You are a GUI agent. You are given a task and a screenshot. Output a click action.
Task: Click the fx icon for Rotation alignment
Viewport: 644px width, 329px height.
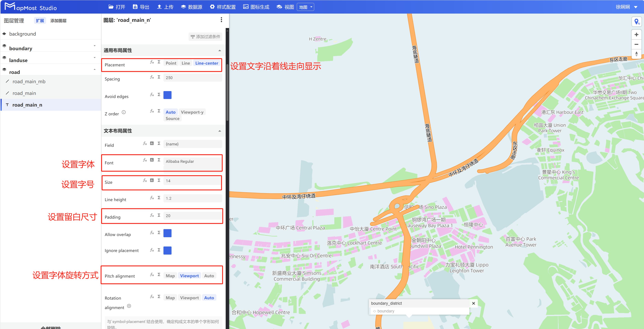coord(152,297)
